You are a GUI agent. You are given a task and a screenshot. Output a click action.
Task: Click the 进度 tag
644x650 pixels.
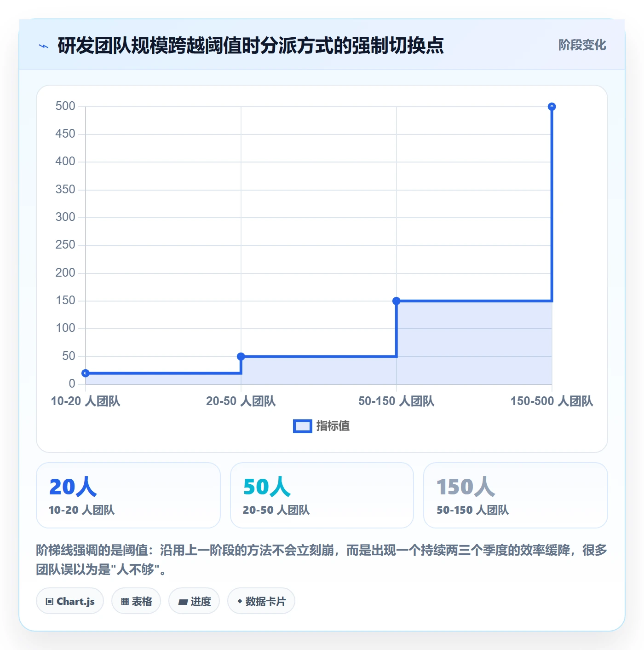click(194, 601)
